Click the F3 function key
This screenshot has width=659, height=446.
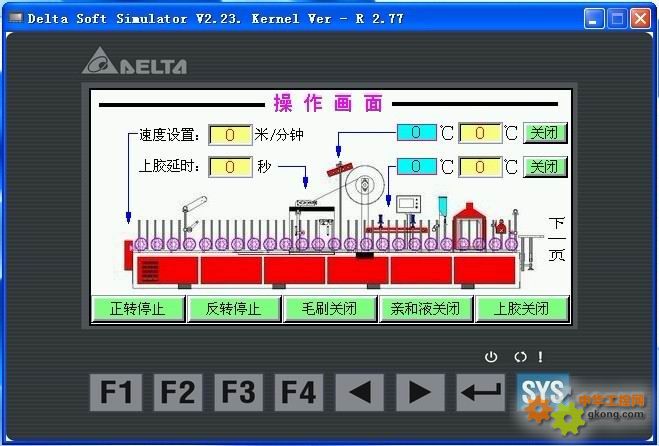(x=238, y=392)
